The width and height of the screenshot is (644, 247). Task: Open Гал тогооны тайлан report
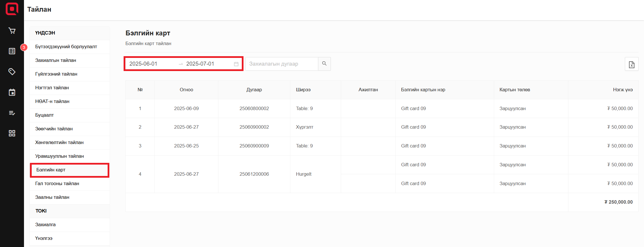[57, 183]
